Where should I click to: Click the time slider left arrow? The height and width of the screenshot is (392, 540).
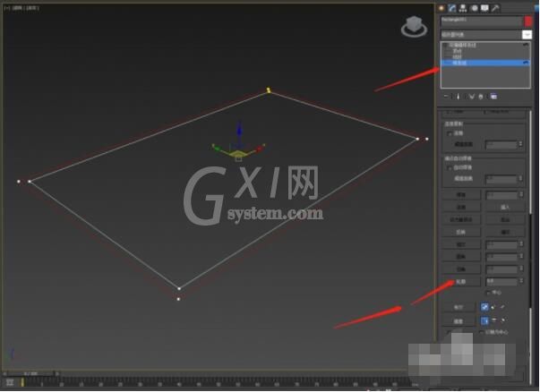click(4, 373)
